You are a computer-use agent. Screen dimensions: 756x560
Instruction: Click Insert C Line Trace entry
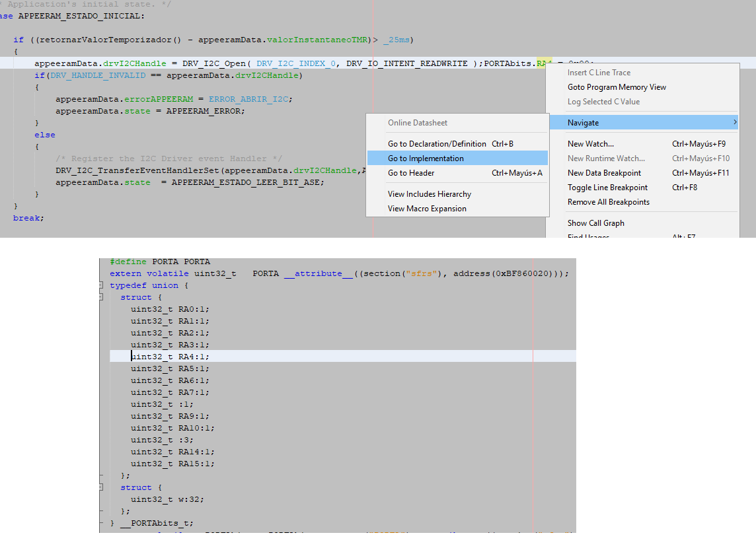[643, 72]
